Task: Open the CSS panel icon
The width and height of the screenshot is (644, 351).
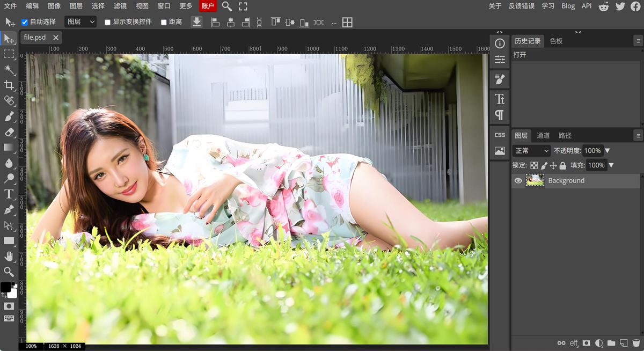Action: pyautogui.click(x=500, y=135)
